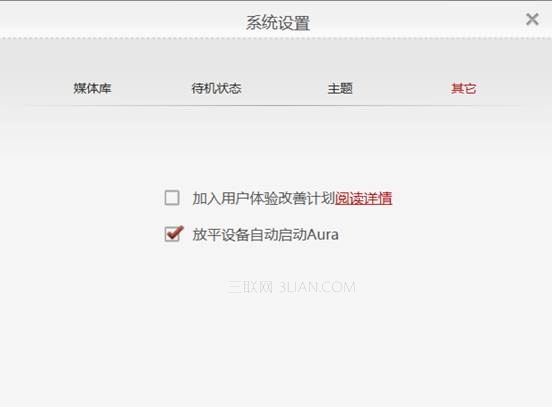
Task: Dismiss the settings window using gray X
Action: (532, 19)
